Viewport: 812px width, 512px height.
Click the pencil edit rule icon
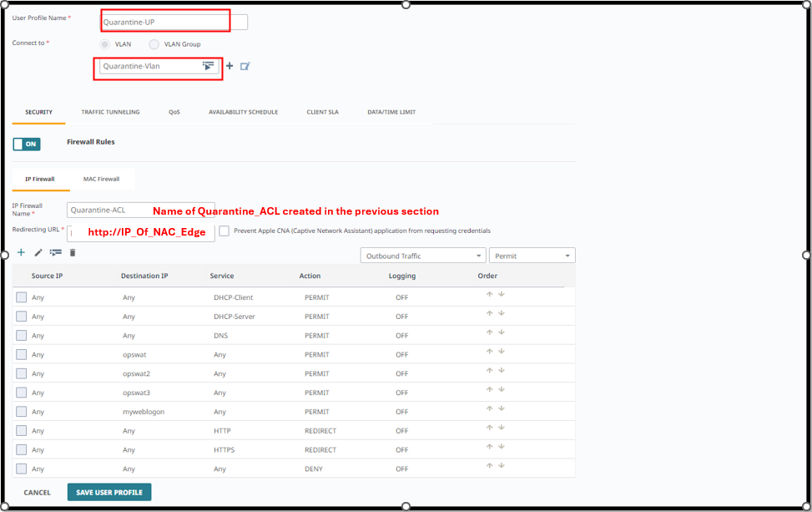(38, 253)
